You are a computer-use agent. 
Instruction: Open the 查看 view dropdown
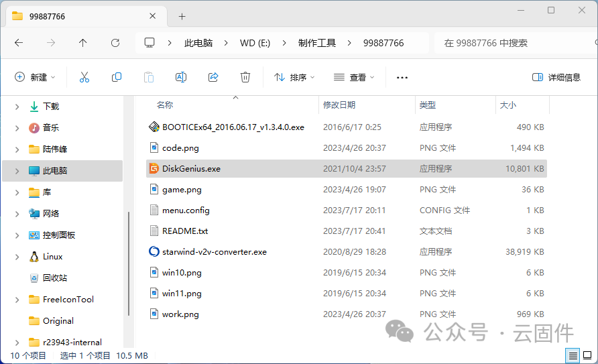pyautogui.click(x=354, y=77)
